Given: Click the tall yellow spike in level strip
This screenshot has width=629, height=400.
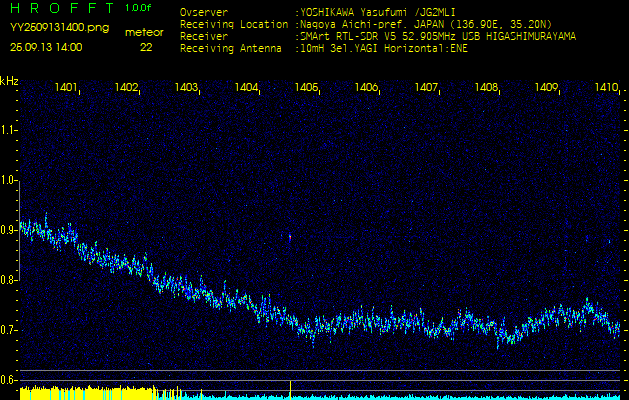Looking at the screenshot, I should coord(290,389).
